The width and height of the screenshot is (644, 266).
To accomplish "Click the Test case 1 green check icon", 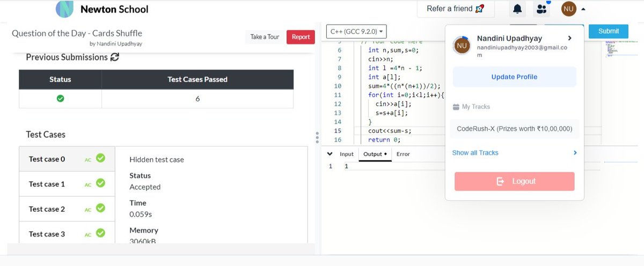I will click(100, 183).
